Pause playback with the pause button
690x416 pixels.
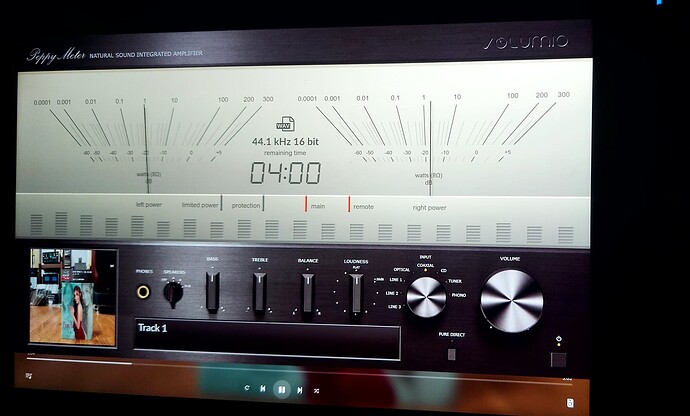[282, 390]
